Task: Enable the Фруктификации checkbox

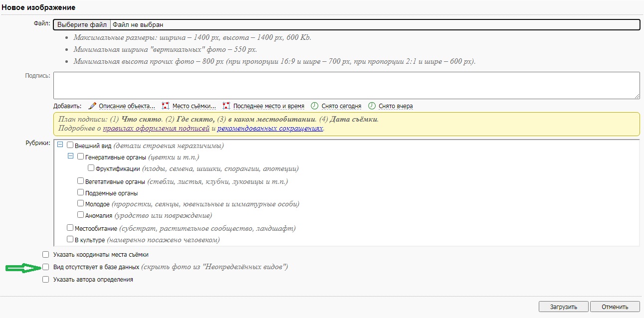Action: [x=91, y=168]
